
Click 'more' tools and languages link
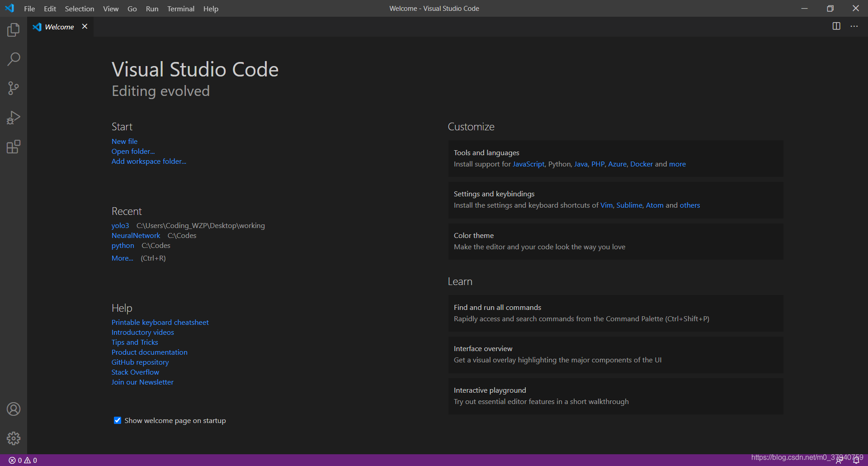677,164
